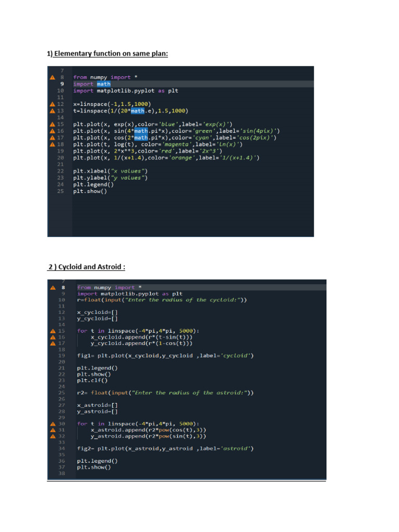Screen dimensions: 399x532
Task: Click warning icon on the log(t) magenta plot line
Action: click(52, 144)
